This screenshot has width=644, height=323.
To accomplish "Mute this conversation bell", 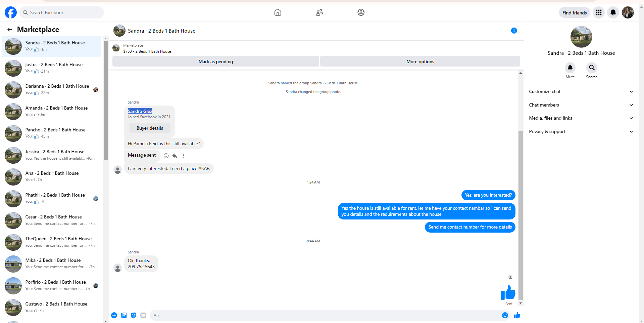I will (570, 68).
